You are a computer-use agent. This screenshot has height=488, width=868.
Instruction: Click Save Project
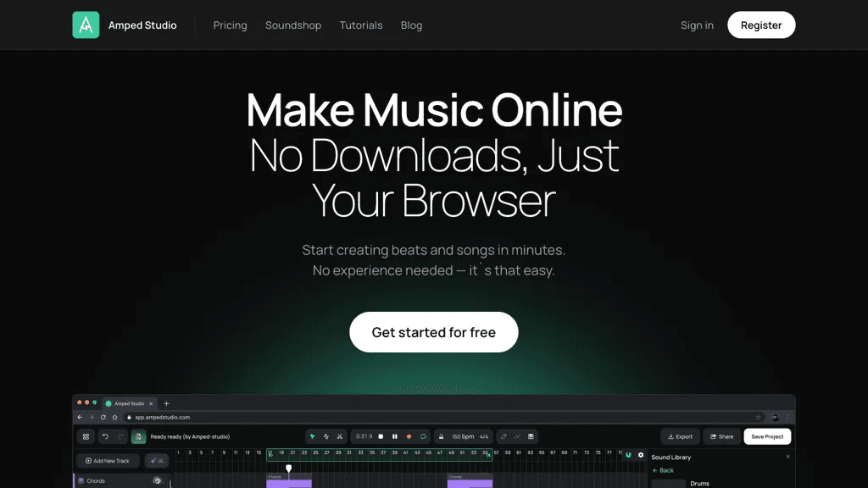click(x=767, y=436)
